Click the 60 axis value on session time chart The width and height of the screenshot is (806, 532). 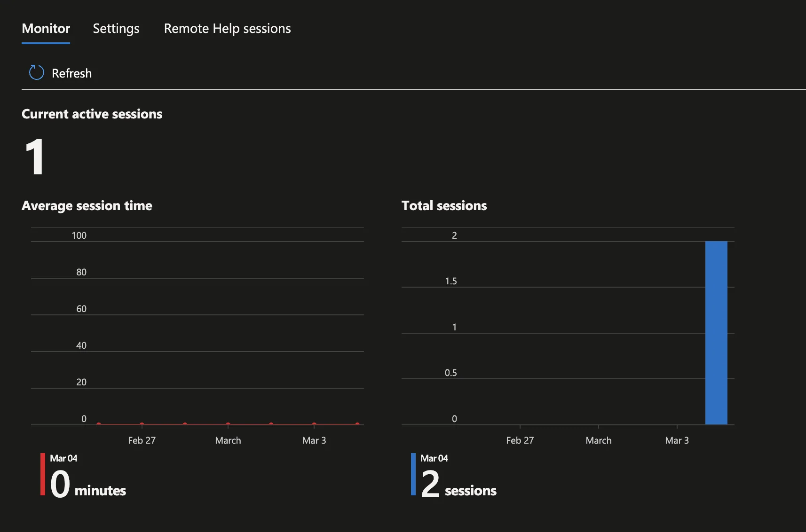click(81, 309)
